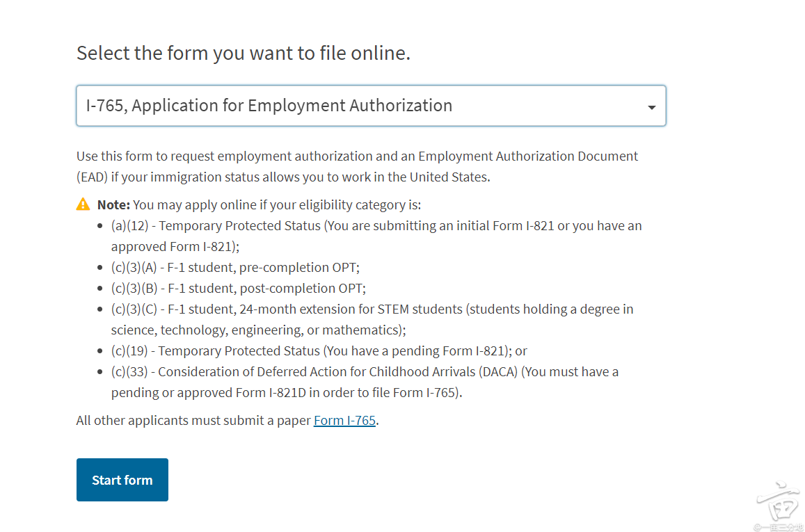Click the bullet dot before (c)(19)
Image resolution: width=805 pixels, height=532 pixels.
pos(99,351)
